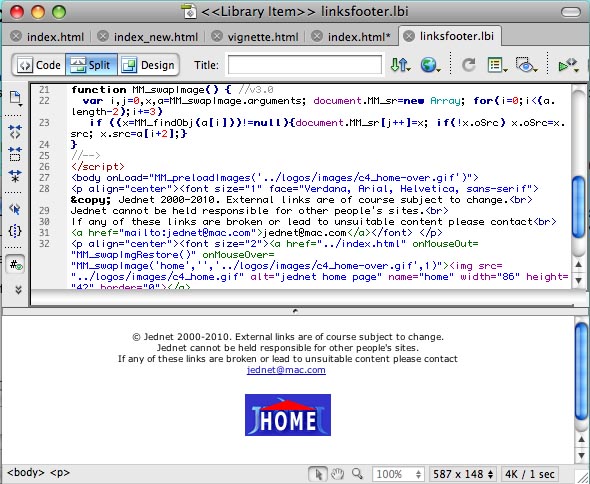
Task: Open the modified index.html* tab
Action: coord(359,37)
